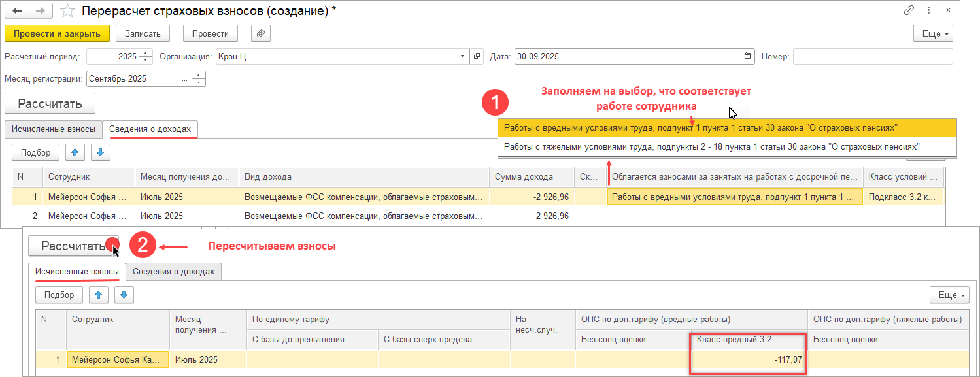980x377 pixels.
Task: Click the Номер input field
Action: pyautogui.click(x=872, y=57)
